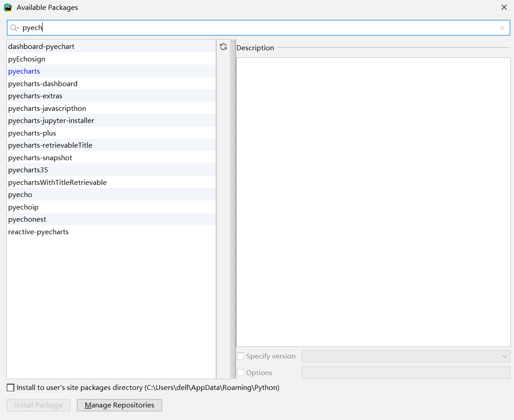
Task: Select the dashboard-pyechart package
Action: [41, 46]
